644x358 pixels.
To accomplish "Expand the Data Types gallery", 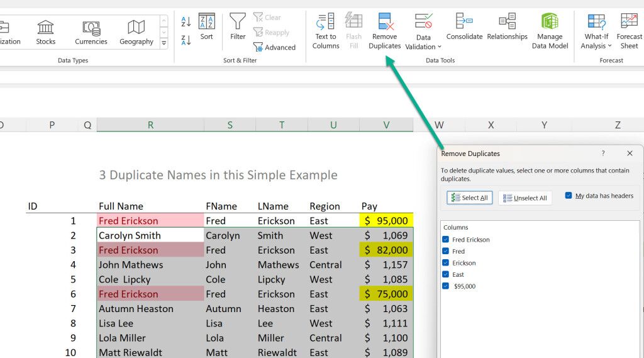I will 164,43.
